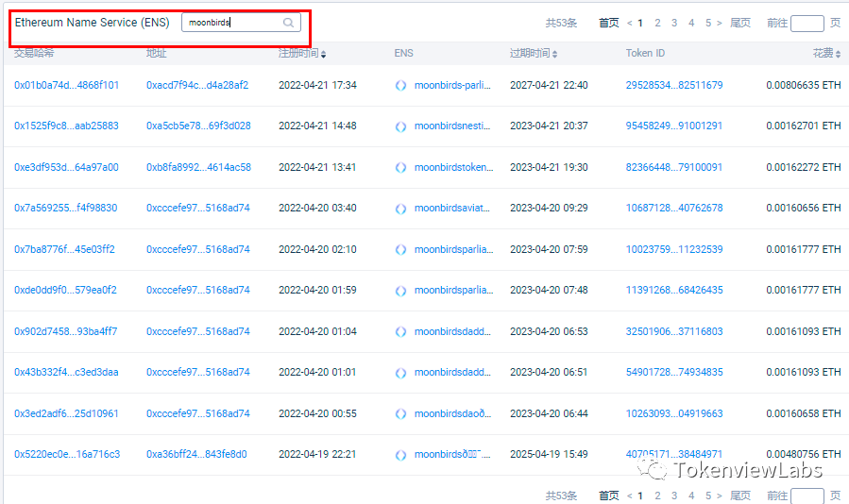
Task: Click bottom pagination next-page arrow
Action: [720, 496]
